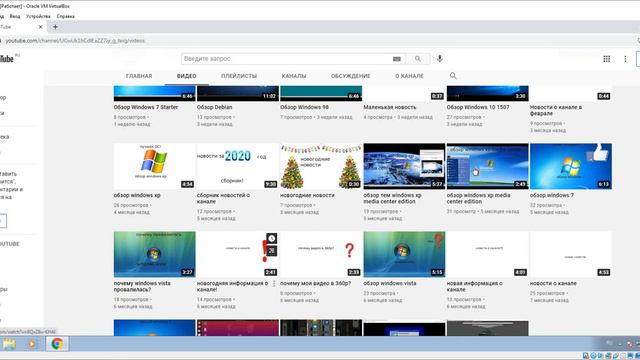Open Маленькая новость video link
640x360 pixels.
tap(390, 107)
